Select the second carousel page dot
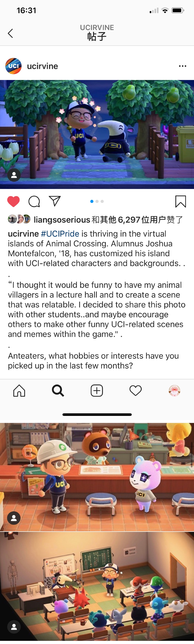194x644 pixels. point(97,201)
